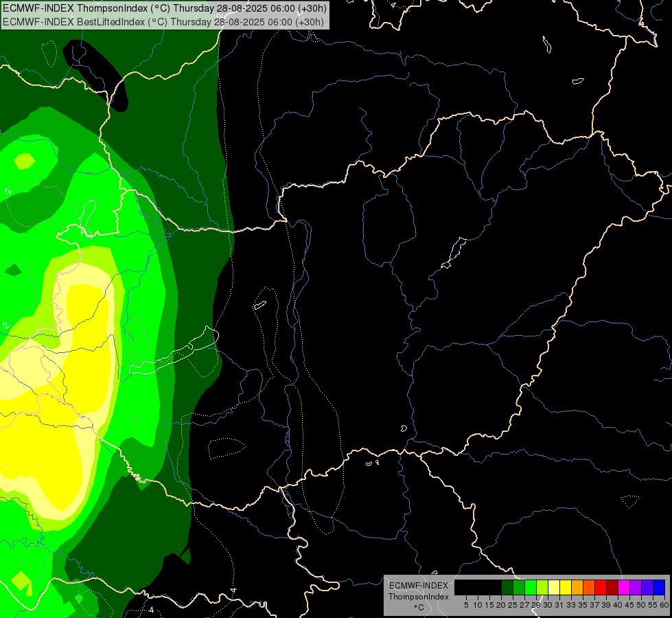Viewport: 672px width, 618px height.
Task: Click the legend value label 50
Action: coord(641,605)
